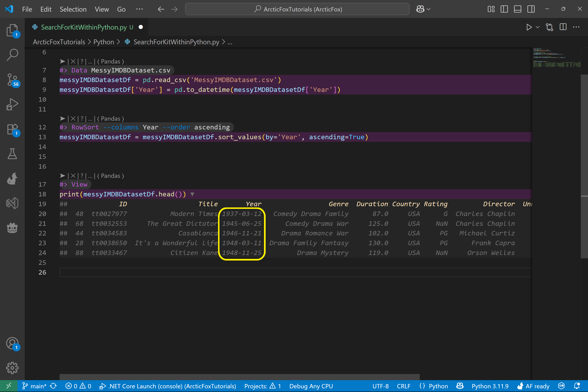
Task: Click the VS Code logo icon
Action: [9, 9]
